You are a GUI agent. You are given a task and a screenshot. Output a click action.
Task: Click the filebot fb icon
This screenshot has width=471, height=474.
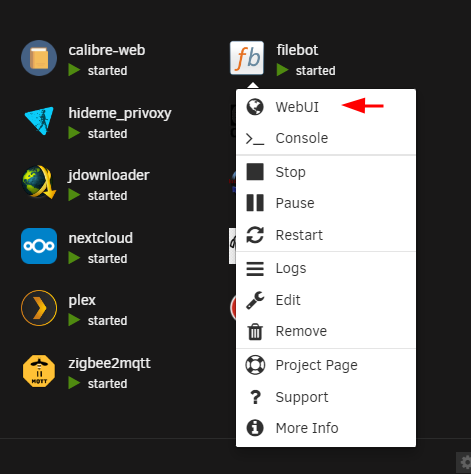point(247,58)
